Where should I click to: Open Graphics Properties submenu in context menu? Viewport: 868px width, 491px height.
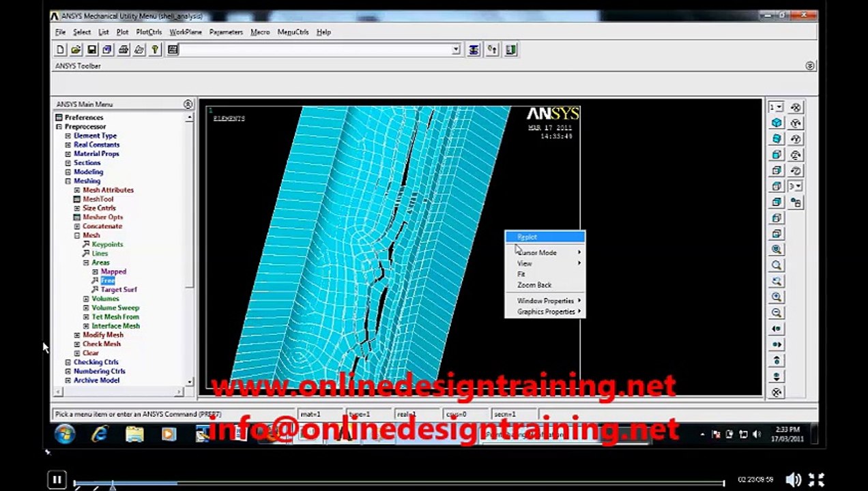click(x=545, y=312)
